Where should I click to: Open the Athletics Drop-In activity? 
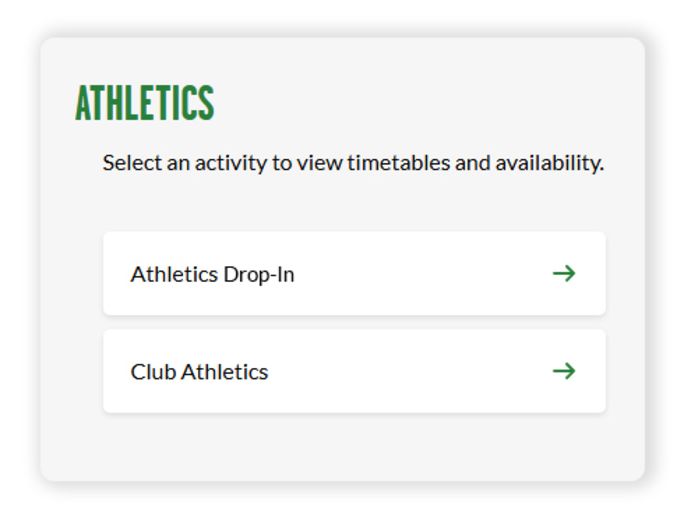click(x=354, y=273)
